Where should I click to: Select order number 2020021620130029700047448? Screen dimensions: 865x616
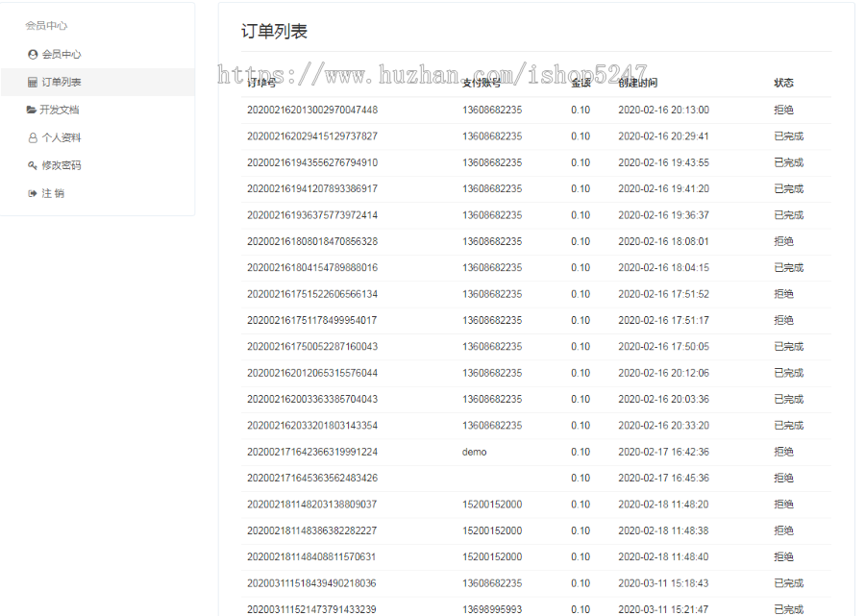coord(312,110)
